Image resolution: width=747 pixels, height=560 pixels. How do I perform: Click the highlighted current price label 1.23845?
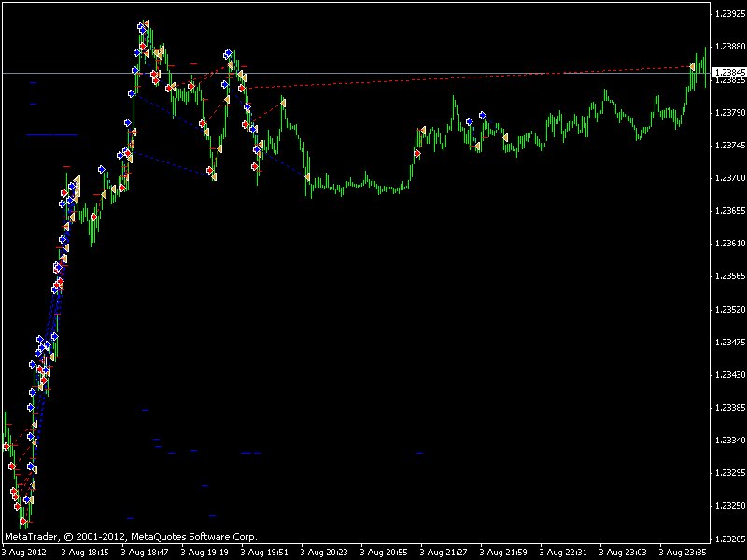coord(729,73)
